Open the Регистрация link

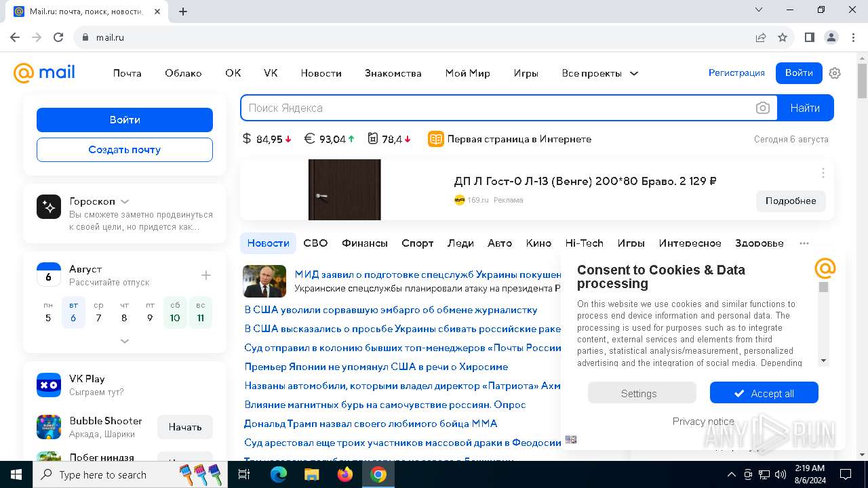[x=736, y=73]
